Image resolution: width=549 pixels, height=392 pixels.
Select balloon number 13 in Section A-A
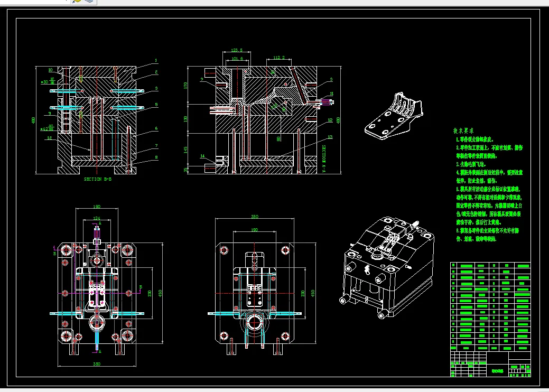coord(330,137)
